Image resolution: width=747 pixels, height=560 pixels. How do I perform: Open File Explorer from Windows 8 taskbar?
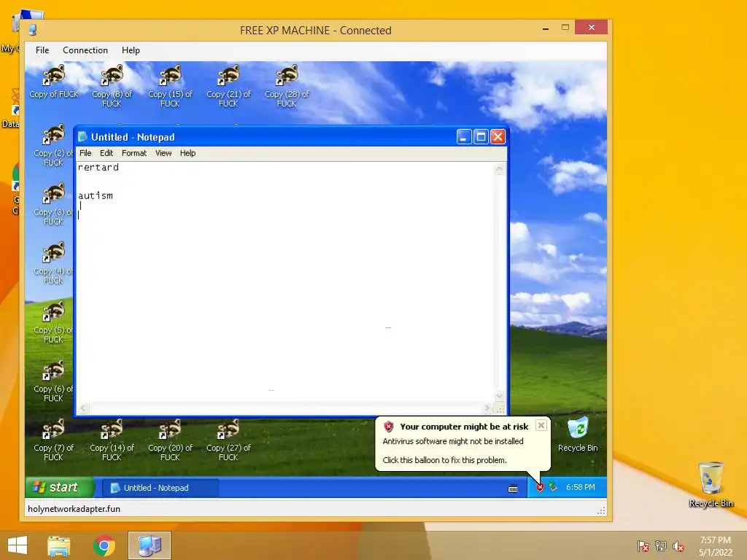[59, 545]
